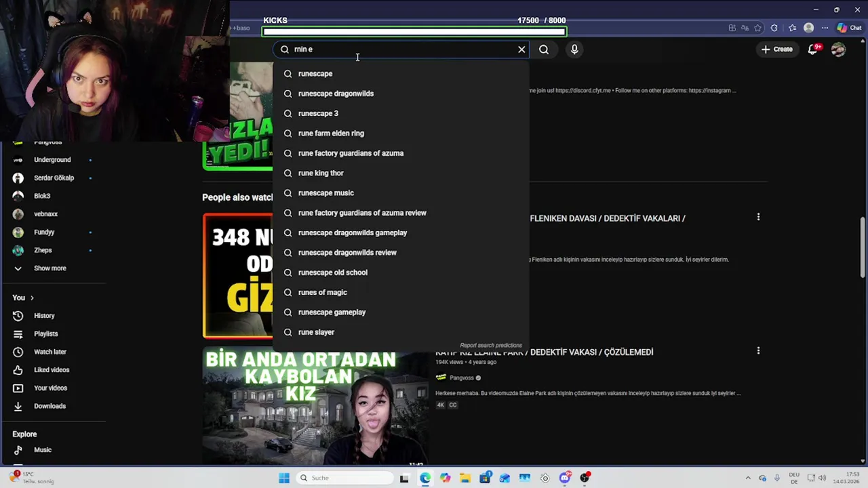Open Serdar Gökalp subscription channel
Image resolution: width=868 pixels, height=488 pixels.
[x=52, y=178]
